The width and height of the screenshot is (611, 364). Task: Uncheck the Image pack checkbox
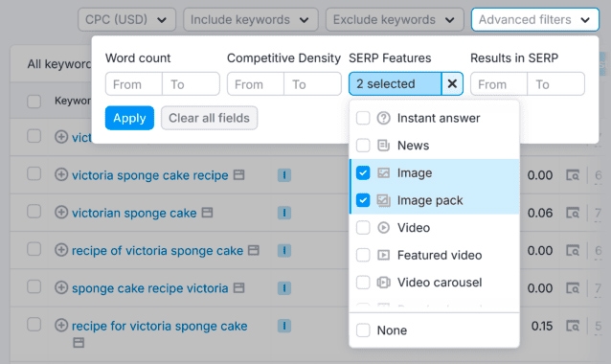(x=363, y=200)
